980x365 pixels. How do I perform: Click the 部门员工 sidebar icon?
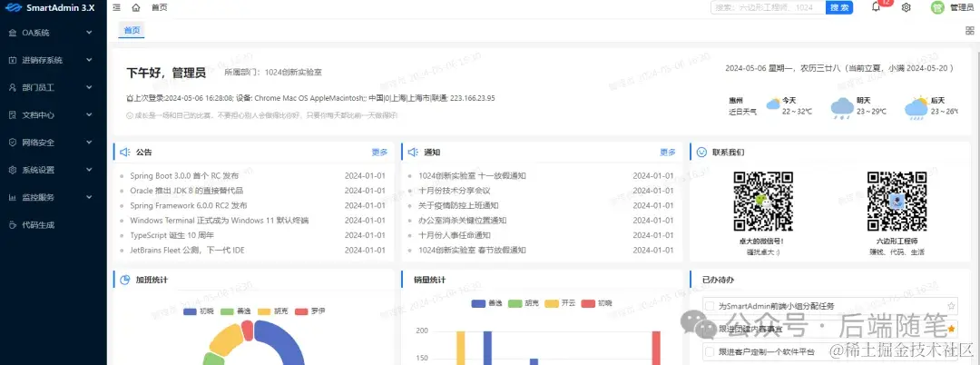click(x=13, y=87)
